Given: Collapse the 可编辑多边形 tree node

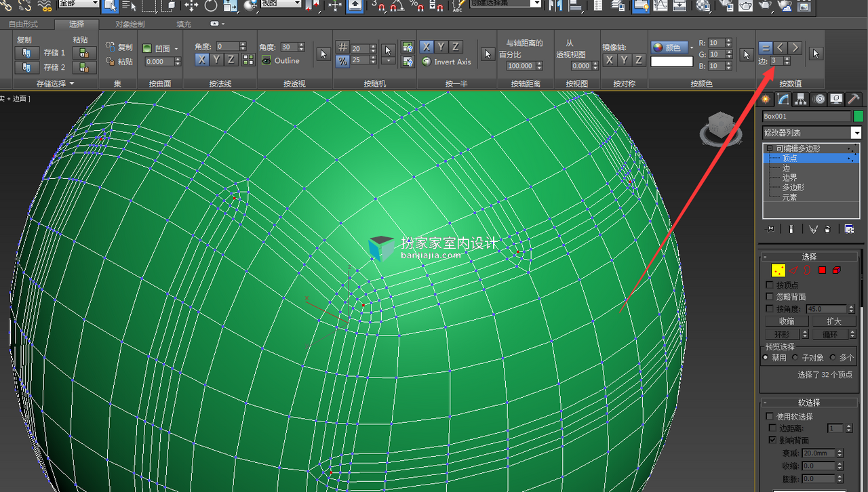Looking at the screenshot, I should tap(770, 148).
